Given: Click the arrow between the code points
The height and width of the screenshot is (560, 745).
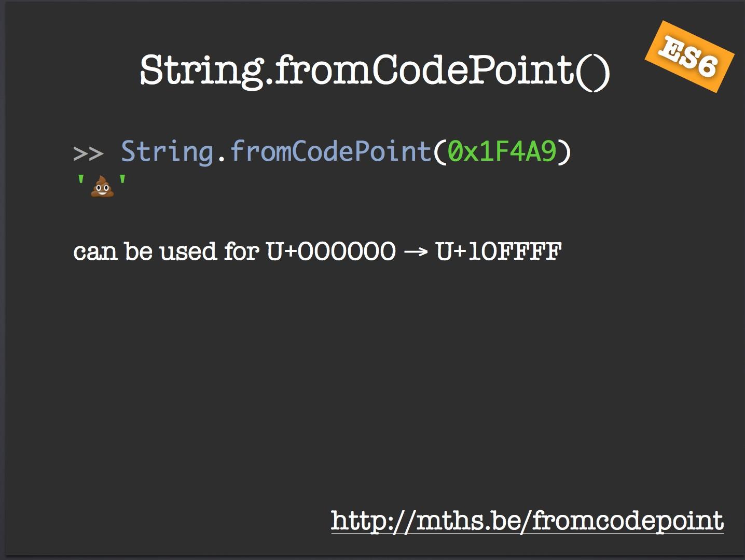Looking at the screenshot, I should coord(416,253).
